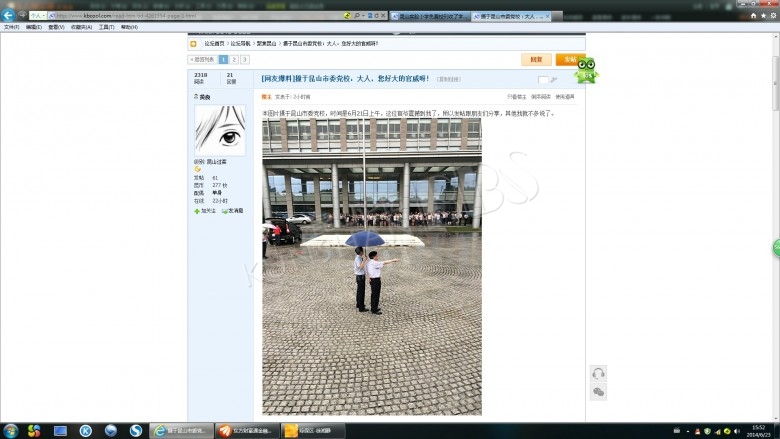This screenshot has width=780, height=439.
Task: Close the active browser tab
Action: 548,16
